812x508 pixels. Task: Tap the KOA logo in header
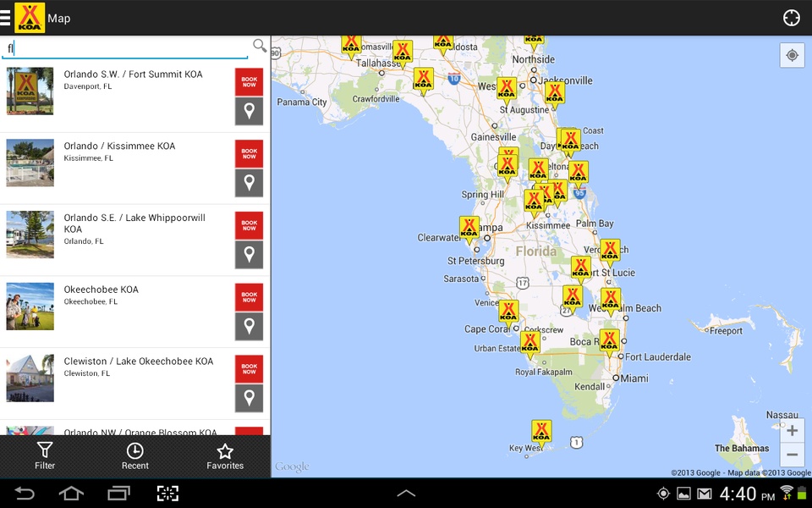[30, 18]
